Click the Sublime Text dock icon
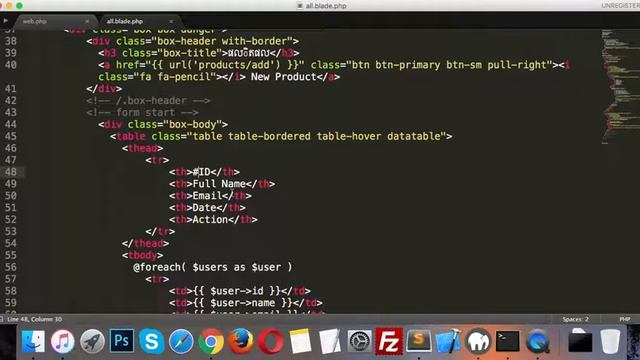This screenshot has width=640, height=360. point(419,340)
